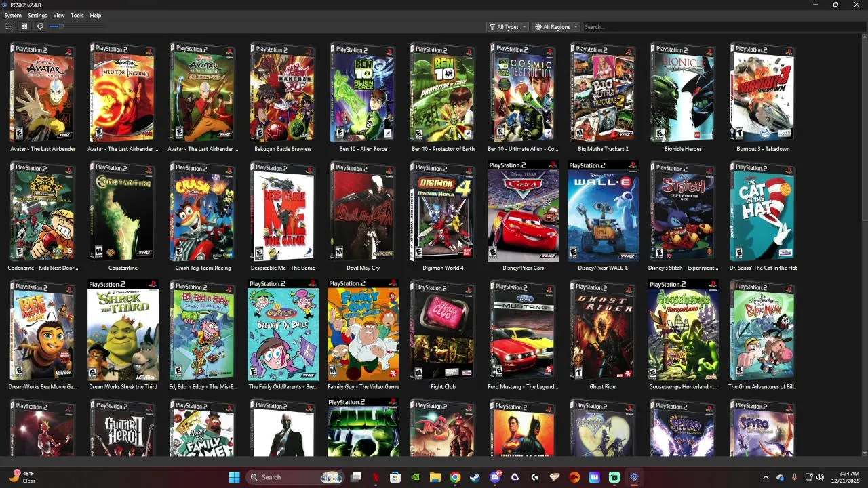Select Ben 10 Cosmic Destruction cover
Screen dimensions: 868x488
pos(523,93)
